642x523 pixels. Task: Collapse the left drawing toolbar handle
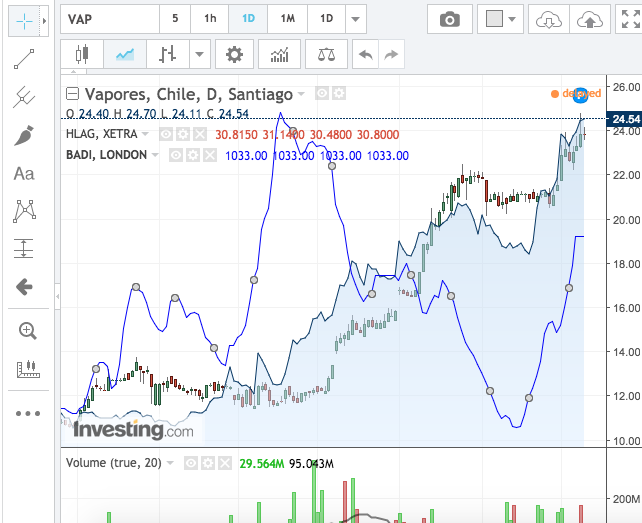57,296
